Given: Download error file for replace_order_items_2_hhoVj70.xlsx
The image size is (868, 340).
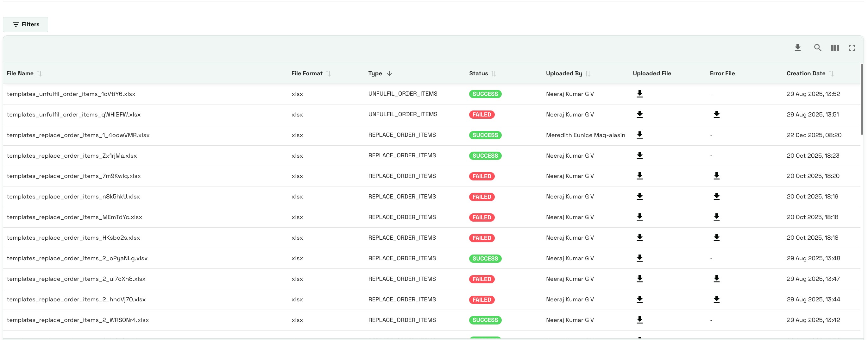Looking at the screenshot, I should pyautogui.click(x=716, y=299).
